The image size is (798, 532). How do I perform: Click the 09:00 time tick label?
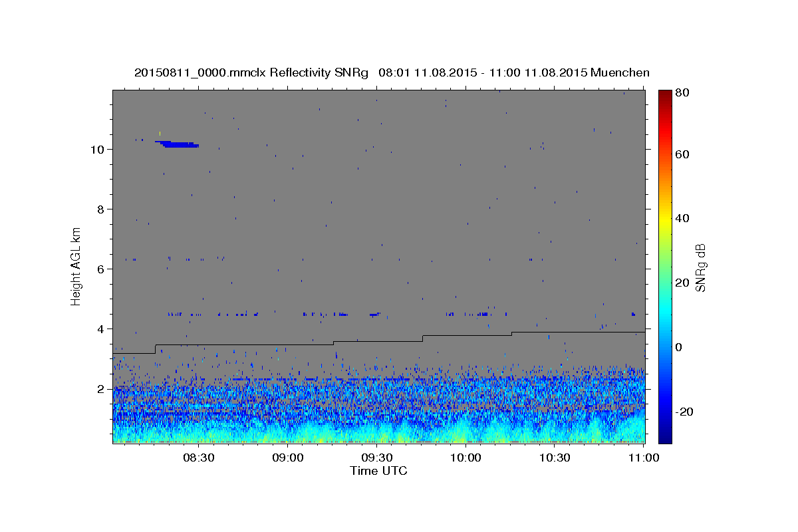pos(288,458)
